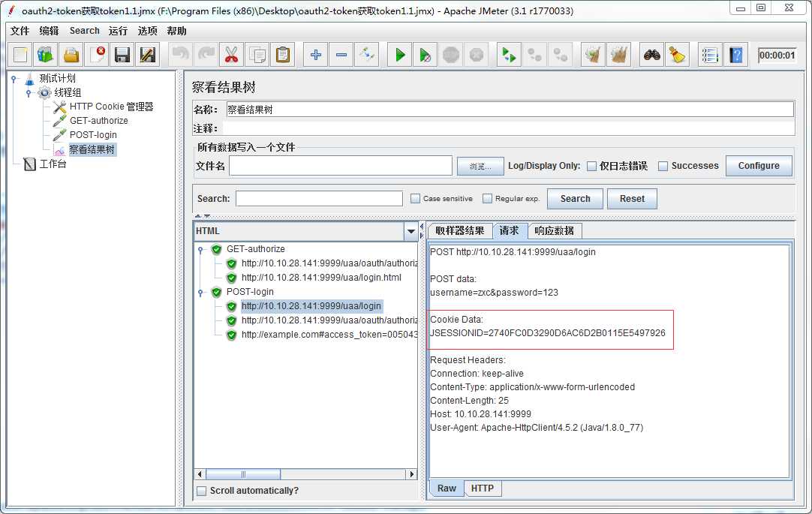Click the Clear broom icon
The height and width of the screenshot is (514, 812).
click(594, 54)
